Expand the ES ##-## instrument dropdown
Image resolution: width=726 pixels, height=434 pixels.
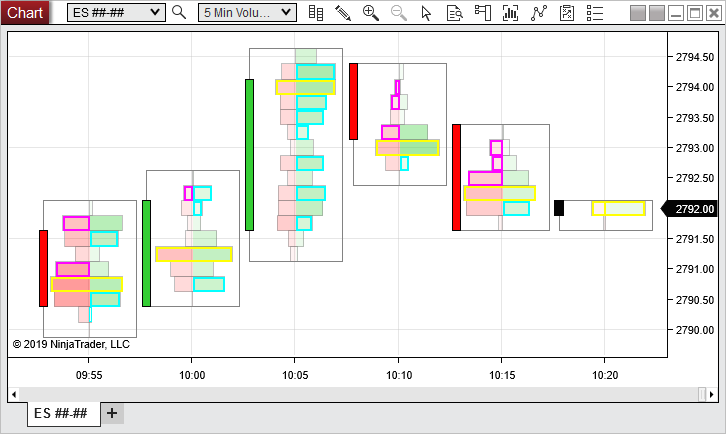click(x=115, y=12)
